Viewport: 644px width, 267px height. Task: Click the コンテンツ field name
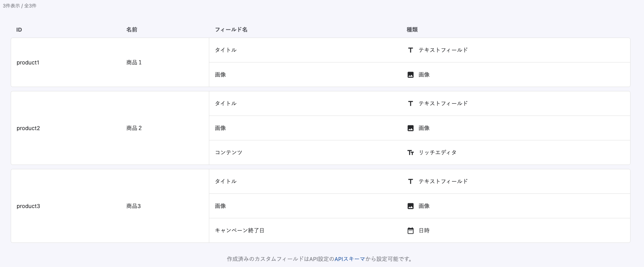[x=228, y=153]
